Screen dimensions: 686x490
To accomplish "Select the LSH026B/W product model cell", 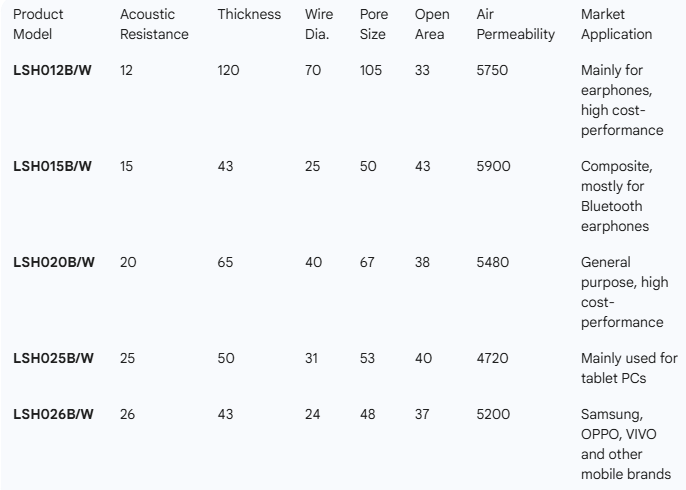I will point(53,415).
